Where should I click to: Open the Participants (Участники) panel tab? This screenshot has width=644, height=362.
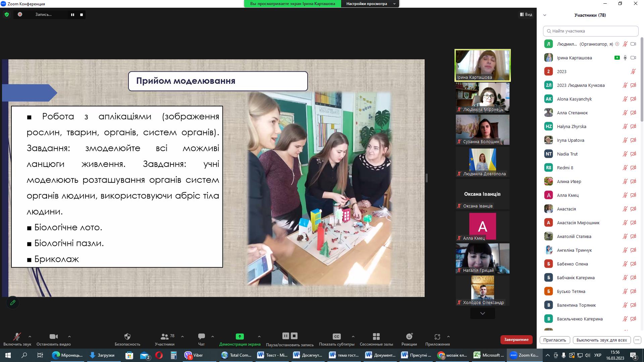tap(164, 337)
